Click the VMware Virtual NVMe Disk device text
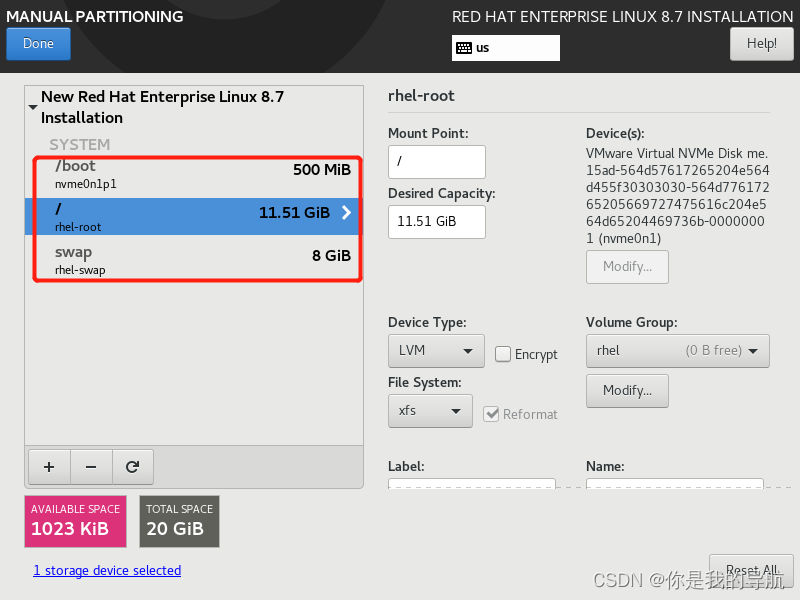 pos(677,196)
